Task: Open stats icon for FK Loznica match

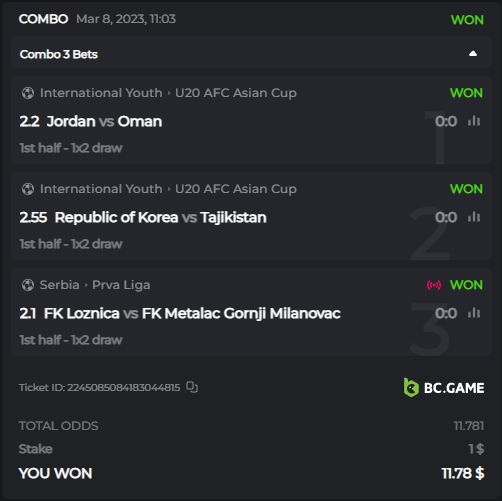Action: click(474, 313)
